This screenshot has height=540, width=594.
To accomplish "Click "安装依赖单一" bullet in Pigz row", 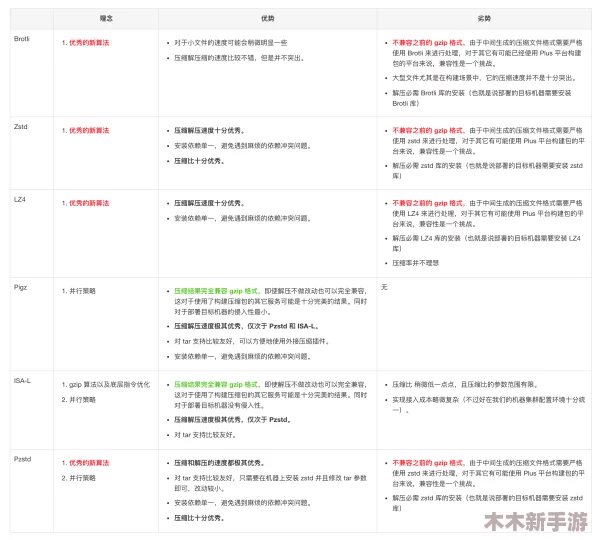I will tap(242, 356).
